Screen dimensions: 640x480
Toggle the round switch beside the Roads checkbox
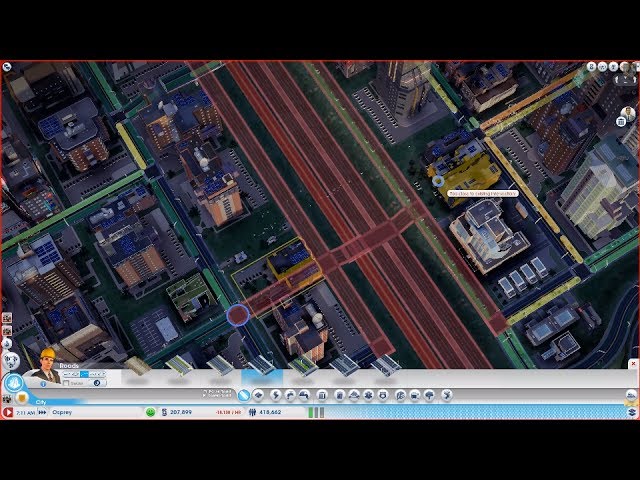point(97,383)
